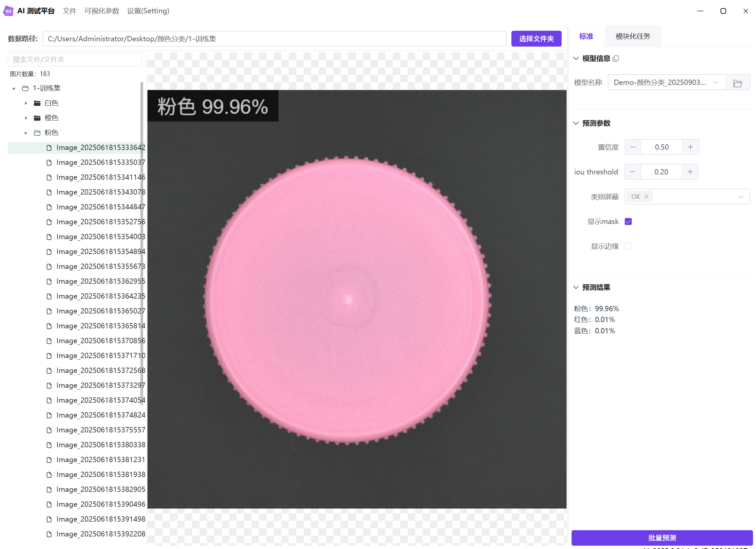
Task: Click the 选择文件夹 button
Action: tap(536, 39)
